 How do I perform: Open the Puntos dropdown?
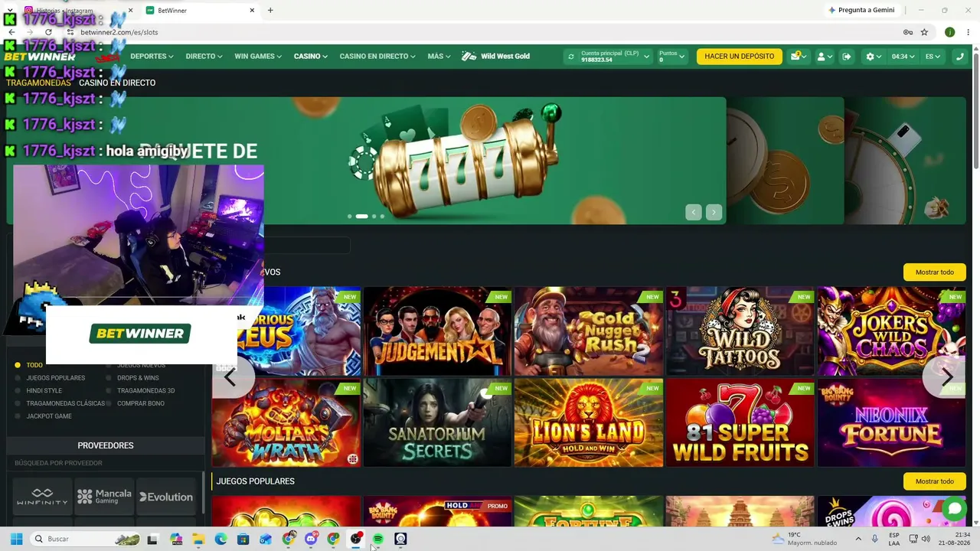pos(672,57)
